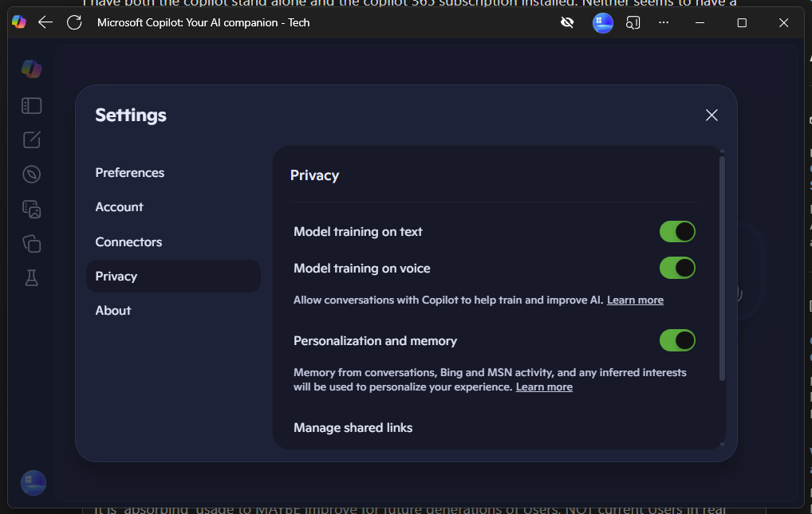Screen dimensions: 812x514
Task: Open the Pages stacked squares icon
Action: (32, 244)
